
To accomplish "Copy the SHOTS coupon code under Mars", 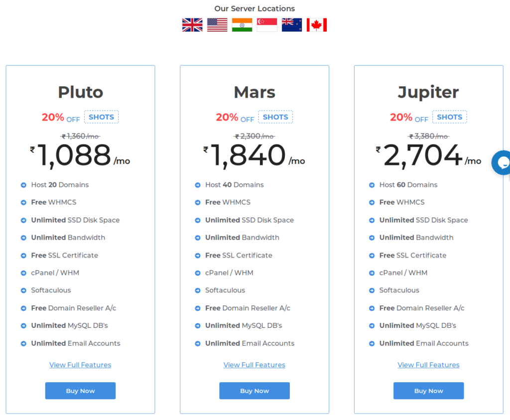I will pos(275,117).
